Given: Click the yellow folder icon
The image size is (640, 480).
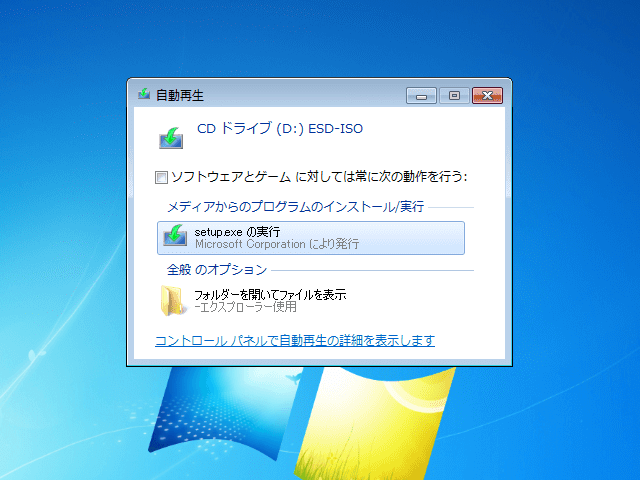Looking at the screenshot, I should point(172,299).
